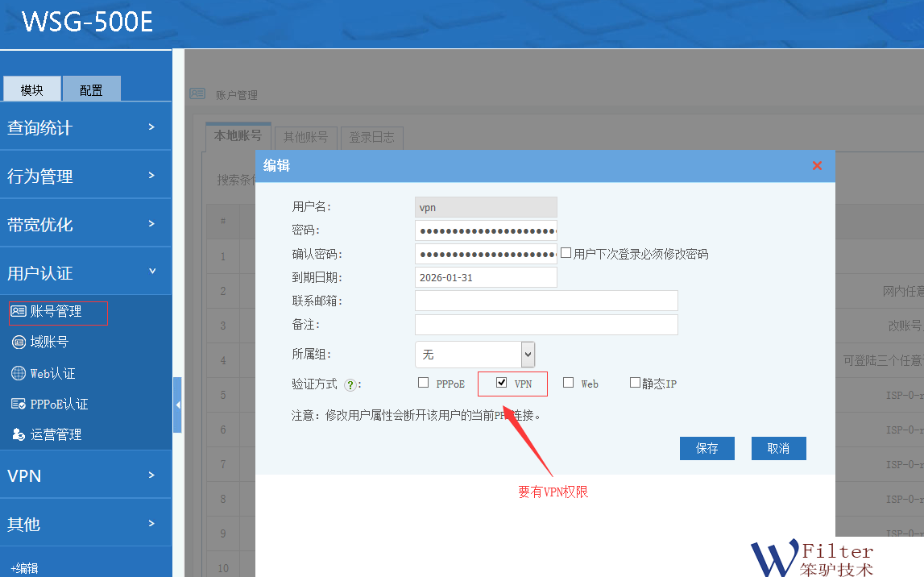Screen dimensions: 924x577
Task: Open the 登录日志 tab
Action: (x=373, y=137)
